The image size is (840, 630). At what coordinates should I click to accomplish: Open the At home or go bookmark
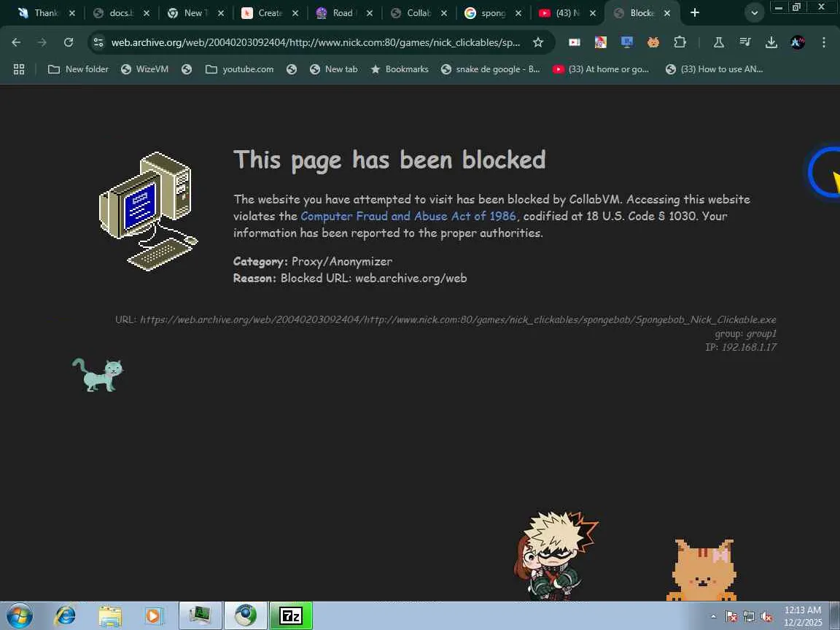tap(601, 69)
